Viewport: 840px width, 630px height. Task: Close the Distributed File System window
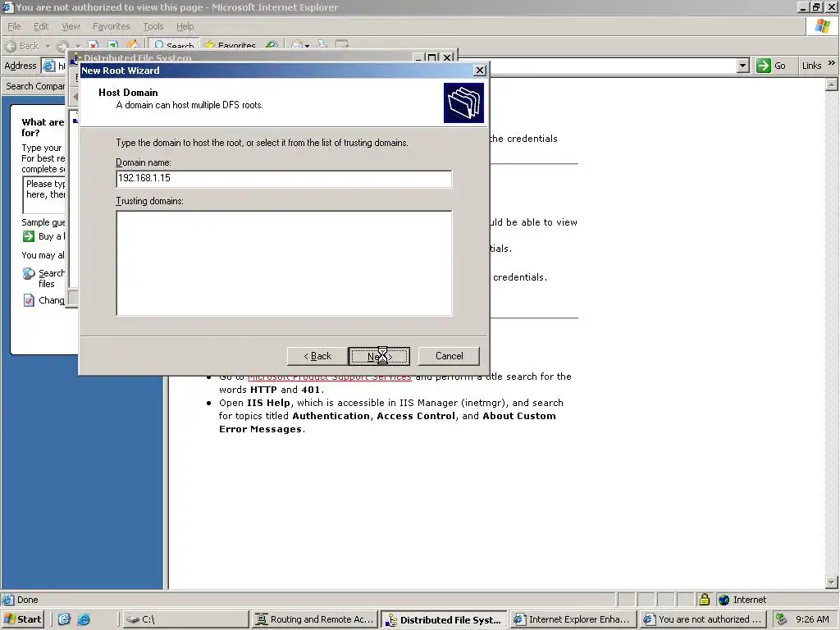pos(447,57)
